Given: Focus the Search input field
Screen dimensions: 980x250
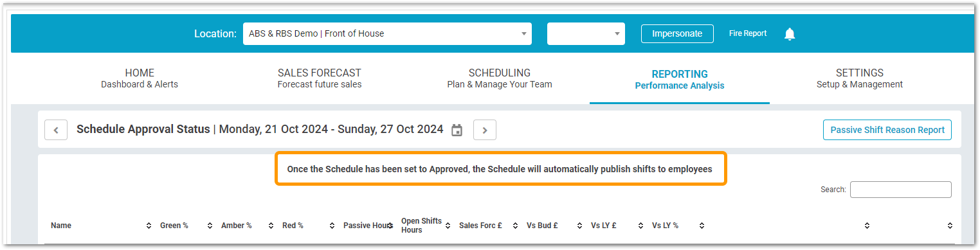Looking at the screenshot, I should (x=901, y=190).
